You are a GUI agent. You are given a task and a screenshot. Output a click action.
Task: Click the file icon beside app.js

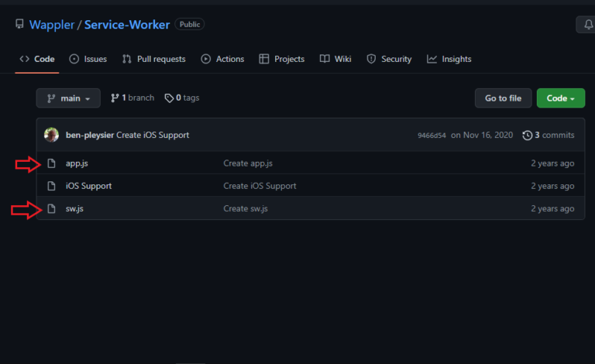point(51,163)
